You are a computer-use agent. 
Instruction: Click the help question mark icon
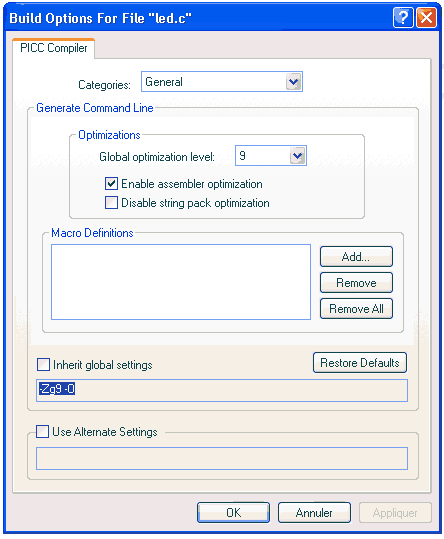(x=403, y=17)
